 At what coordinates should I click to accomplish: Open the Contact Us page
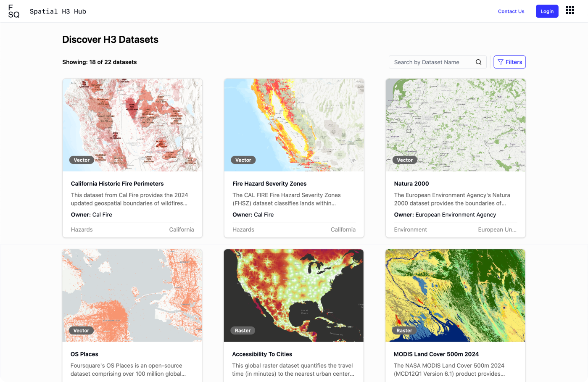pyautogui.click(x=511, y=11)
